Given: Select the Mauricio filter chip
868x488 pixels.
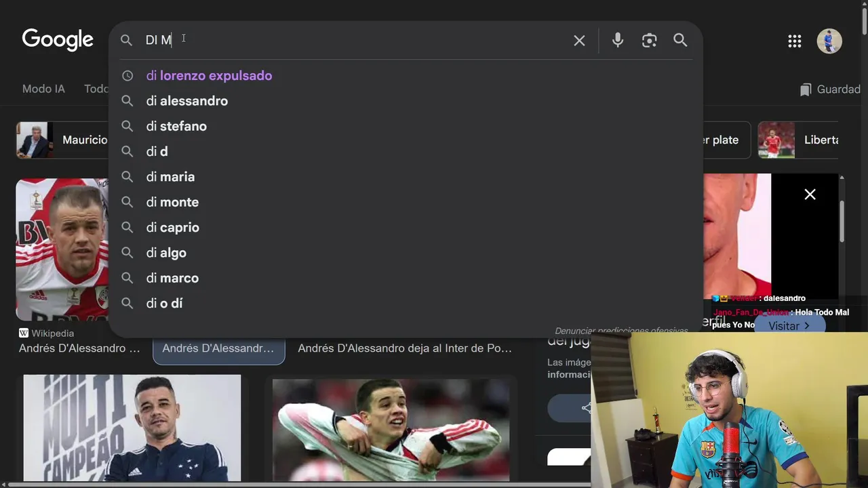Looking at the screenshot, I should [x=62, y=140].
